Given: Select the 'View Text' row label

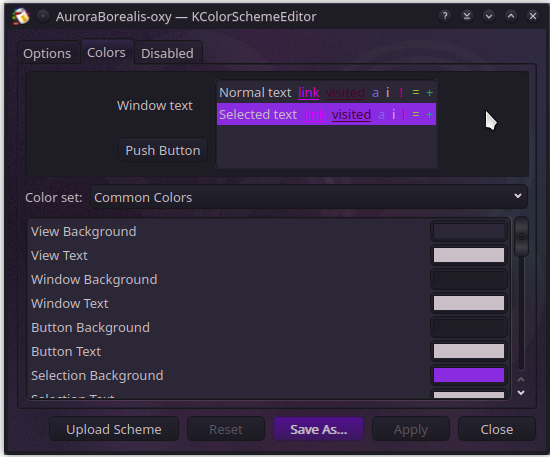Looking at the screenshot, I should tap(59, 255).
